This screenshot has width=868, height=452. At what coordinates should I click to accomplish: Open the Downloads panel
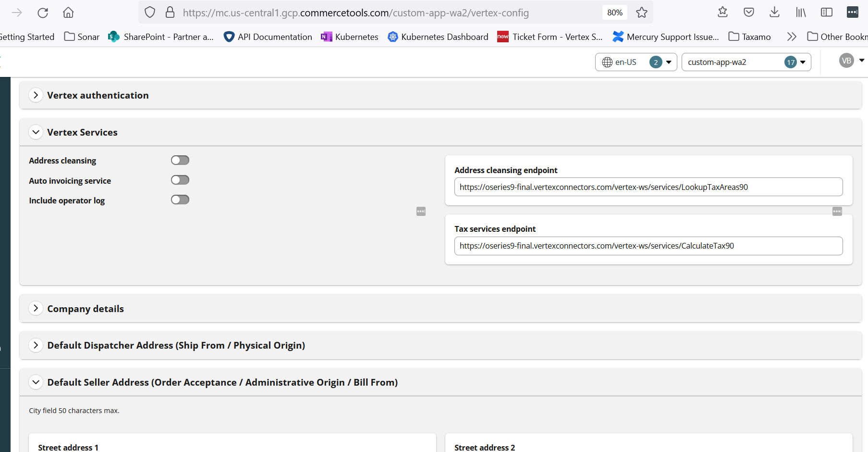click(774, 13)
